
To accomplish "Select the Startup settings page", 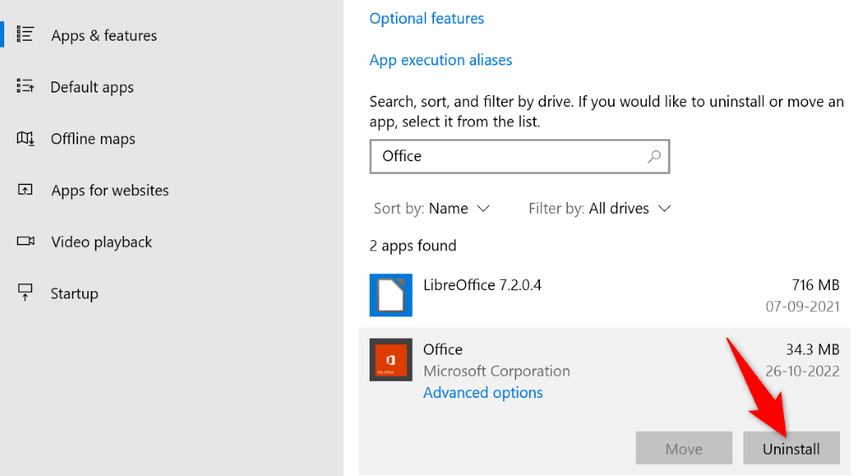I will 74,294.
